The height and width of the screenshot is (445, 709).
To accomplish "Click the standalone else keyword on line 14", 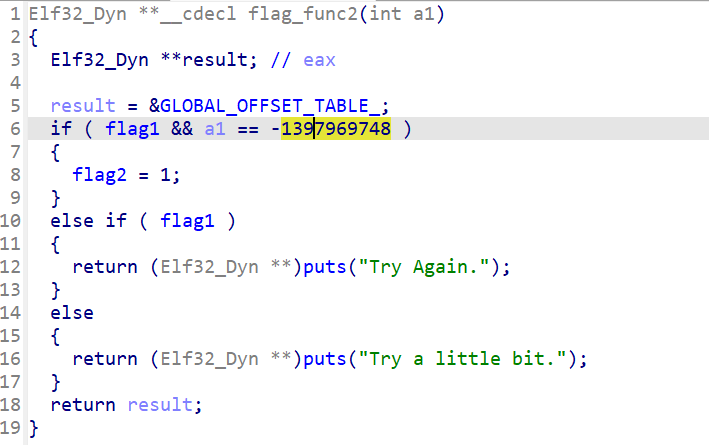I will 71,313.
